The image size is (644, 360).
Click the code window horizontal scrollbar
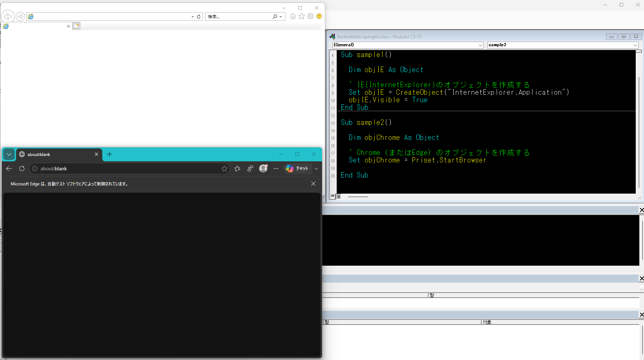pyautogui.click(x=358, y=196)
